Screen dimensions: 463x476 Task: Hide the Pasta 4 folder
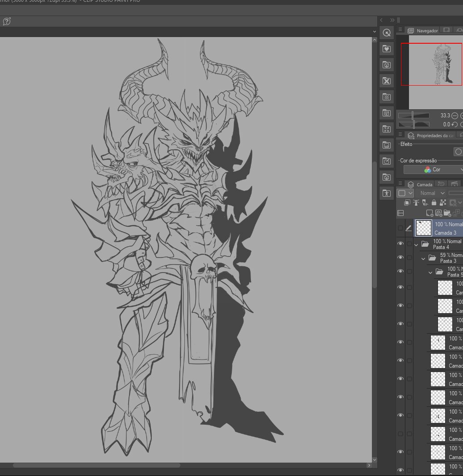pos(400,244)
